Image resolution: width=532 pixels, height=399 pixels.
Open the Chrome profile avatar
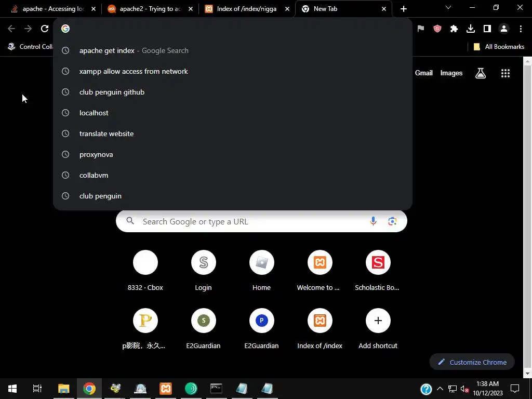[x=504, y=29]
